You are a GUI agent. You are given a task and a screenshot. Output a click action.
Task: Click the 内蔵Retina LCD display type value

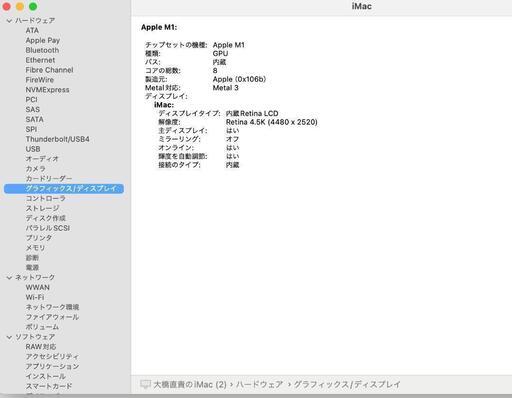pyautogui.click(x=252, y=113)
